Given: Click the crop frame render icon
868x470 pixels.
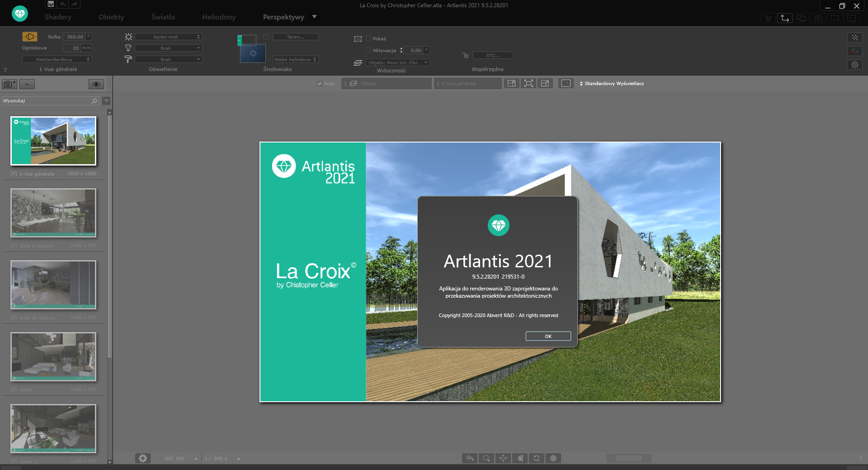Looking at the screenshot, I should (835, 18).
